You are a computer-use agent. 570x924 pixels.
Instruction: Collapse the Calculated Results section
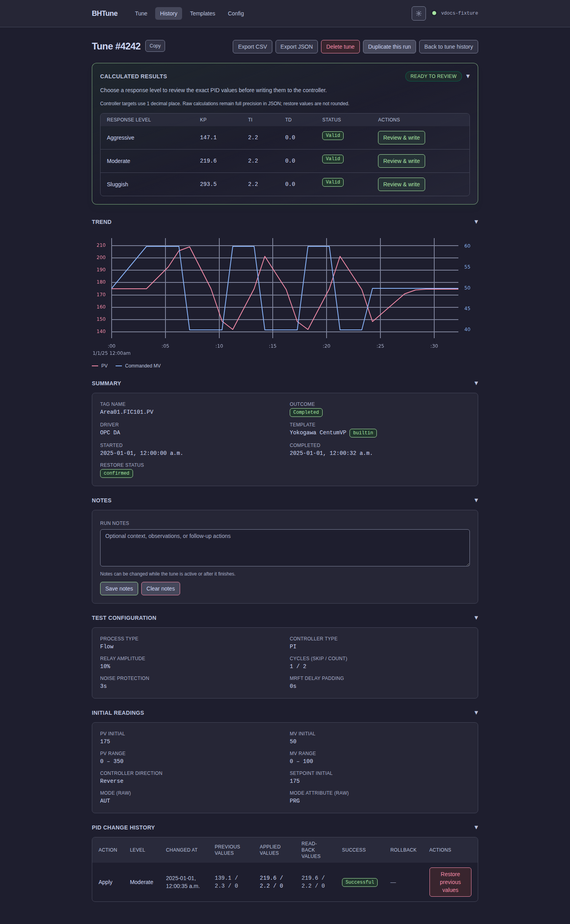(468, 76)
